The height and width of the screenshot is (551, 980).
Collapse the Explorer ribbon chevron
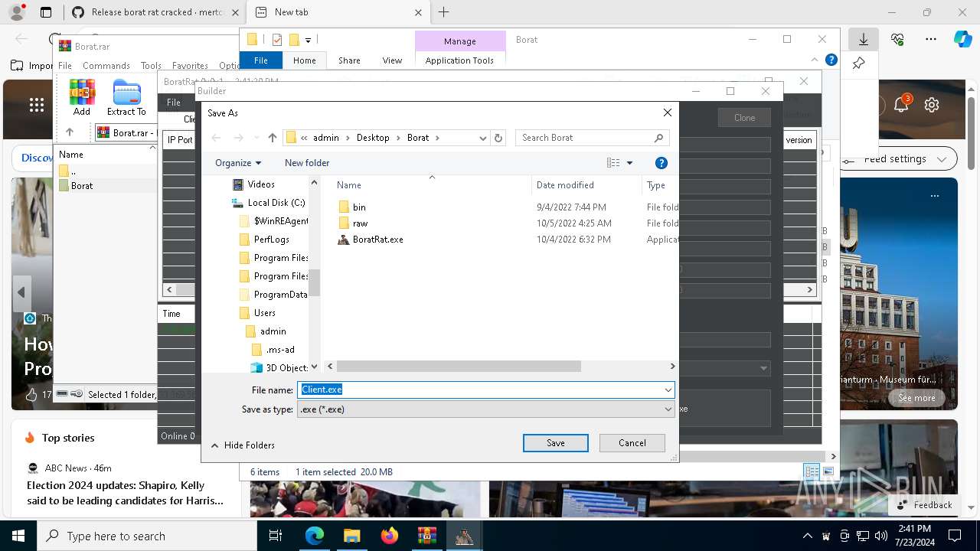(x=815, y=60)
